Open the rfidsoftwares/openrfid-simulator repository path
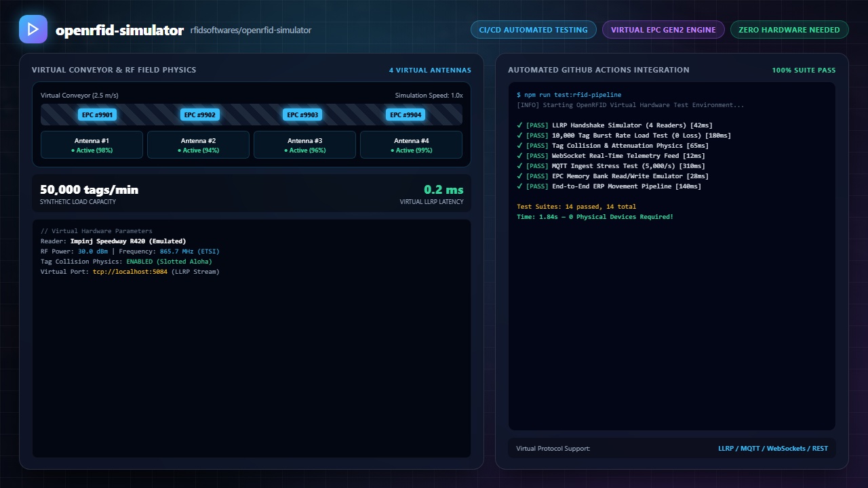The image size is (868, 488). [x=251, y=30]
